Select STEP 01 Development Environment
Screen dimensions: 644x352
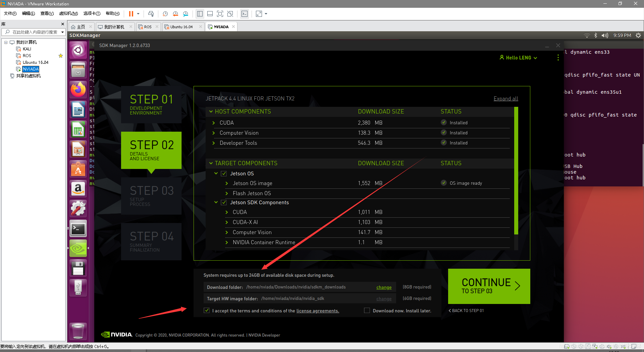click(151, 105)
